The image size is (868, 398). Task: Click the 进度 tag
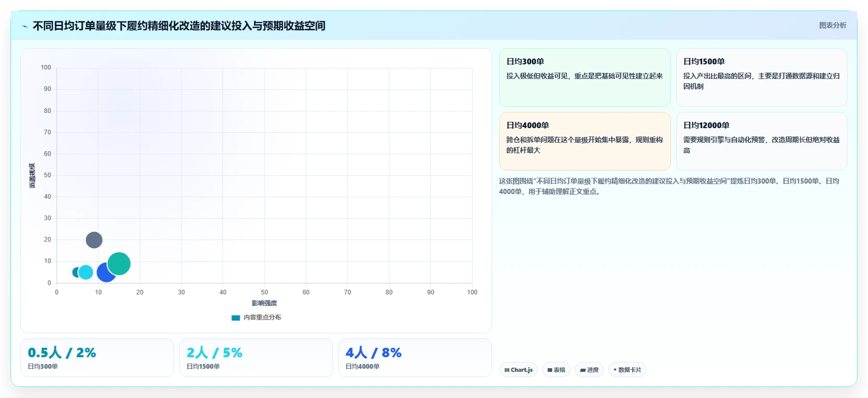coord(589,370)
